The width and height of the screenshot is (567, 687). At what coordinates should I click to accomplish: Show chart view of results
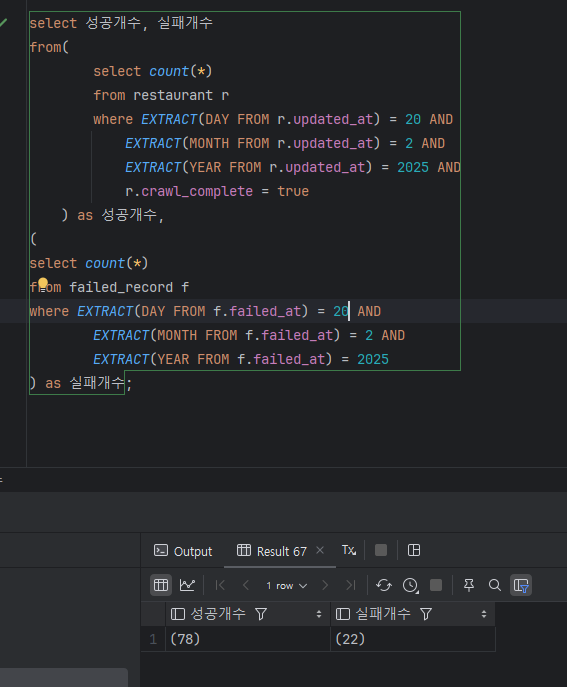pyautogui.click(x=187, y=585)
